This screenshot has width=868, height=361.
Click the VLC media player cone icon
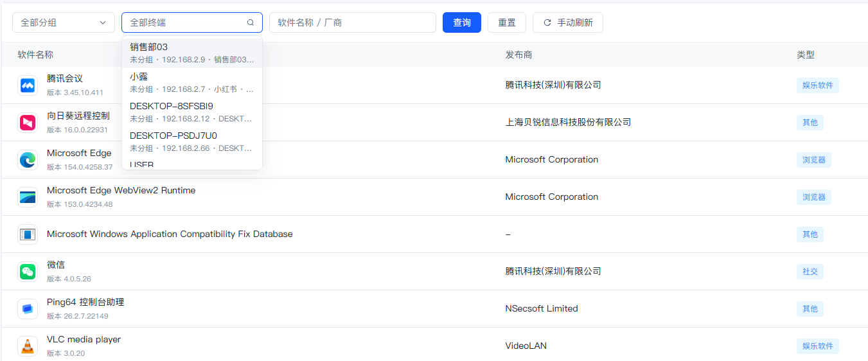tap(28, 346)
